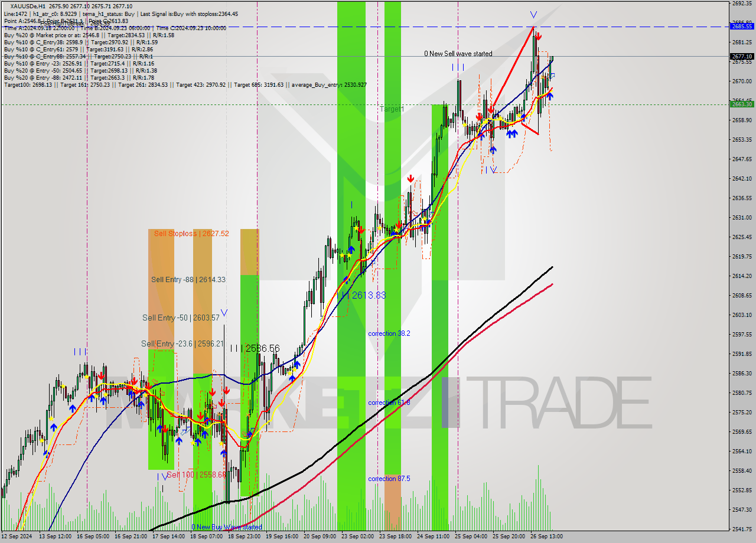Select the 'Sell 100 | 2558.68' label
The height and width of the screenshot is (543, 756).
196,475
